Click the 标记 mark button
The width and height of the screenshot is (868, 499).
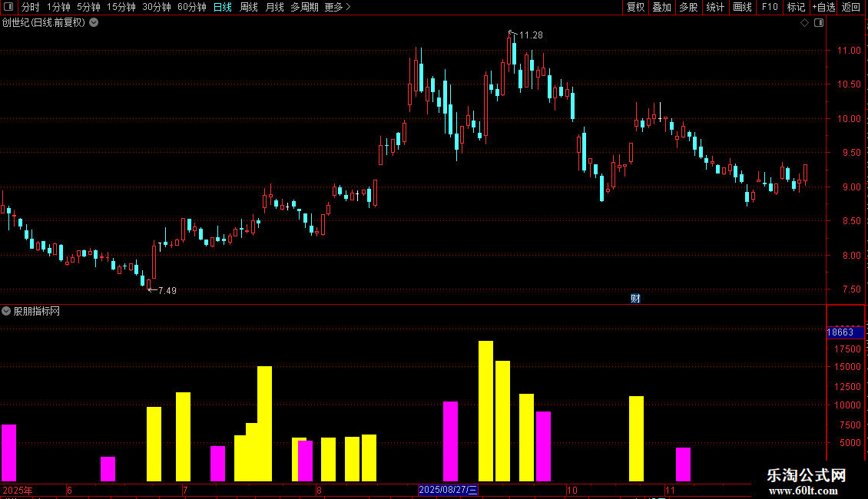pyautogui.click(x=796, y=7)
